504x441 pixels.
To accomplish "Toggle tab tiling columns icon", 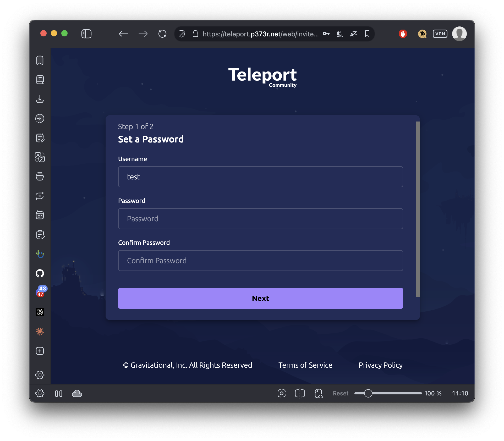I will [59, 394].
